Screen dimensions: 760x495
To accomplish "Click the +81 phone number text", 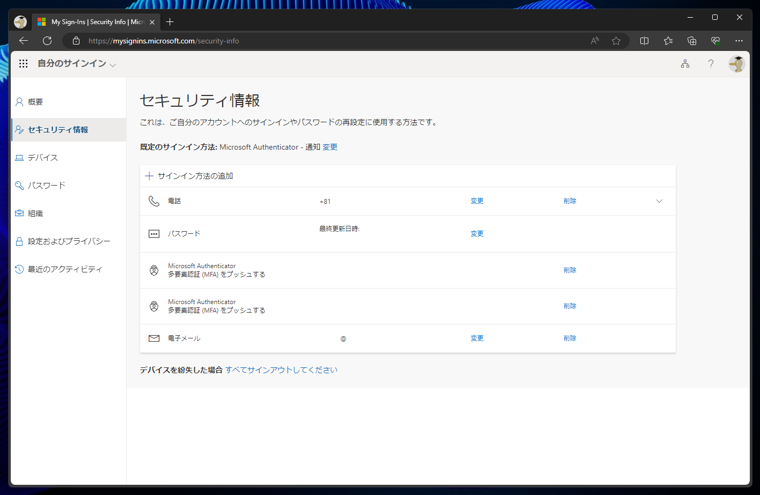I will (325, 201).
